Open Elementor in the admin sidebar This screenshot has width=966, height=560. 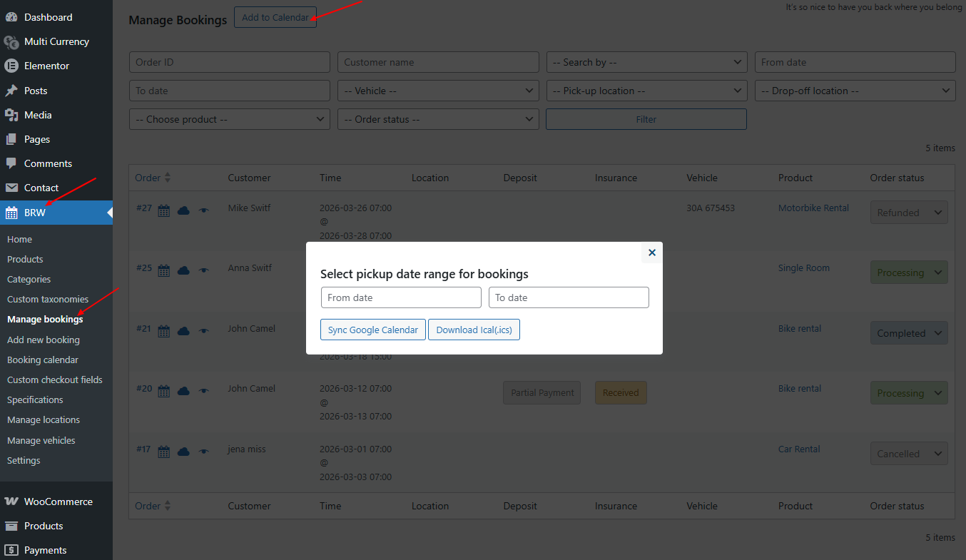pos(46,66)
